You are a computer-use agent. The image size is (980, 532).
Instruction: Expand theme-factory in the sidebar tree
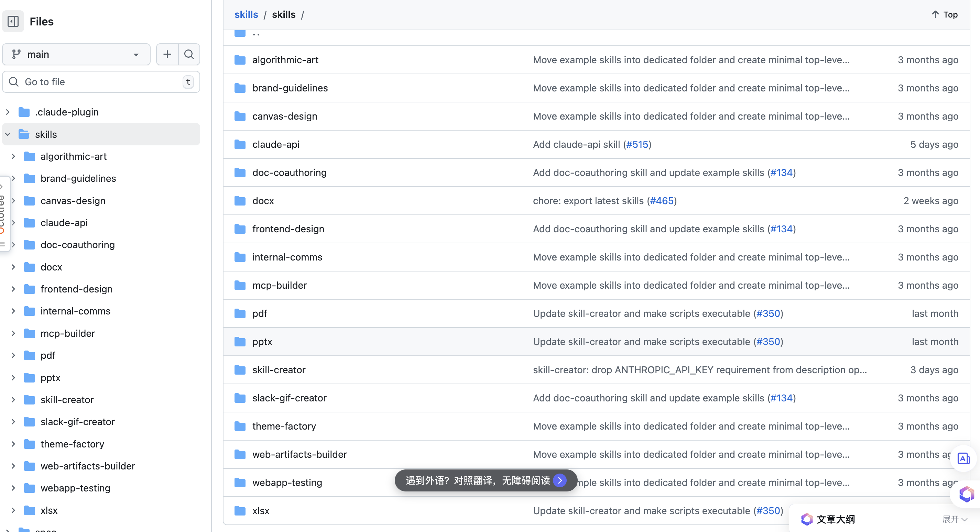pyautogui.click(x=13, y=444)
